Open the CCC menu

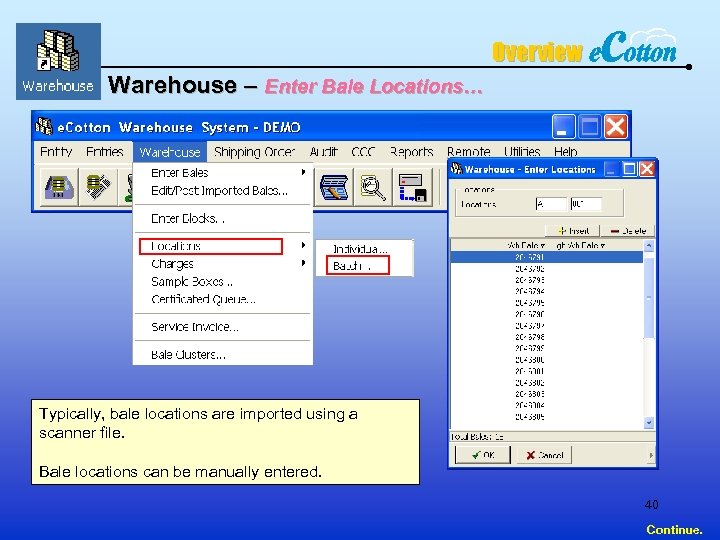click(363, 152)
